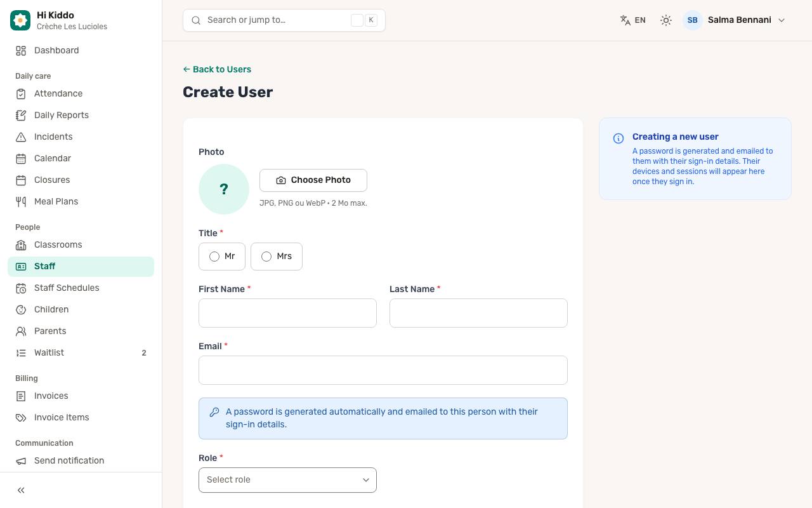Viewport: 812px width, 508px height.
Task: Click the Invoices document icon
Action: [x=21, y=396]
